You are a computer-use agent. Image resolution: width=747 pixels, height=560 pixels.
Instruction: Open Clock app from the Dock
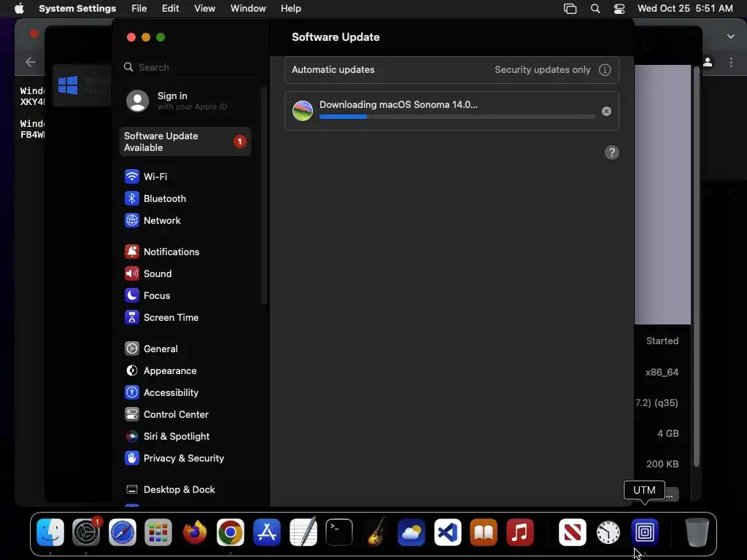608,532
